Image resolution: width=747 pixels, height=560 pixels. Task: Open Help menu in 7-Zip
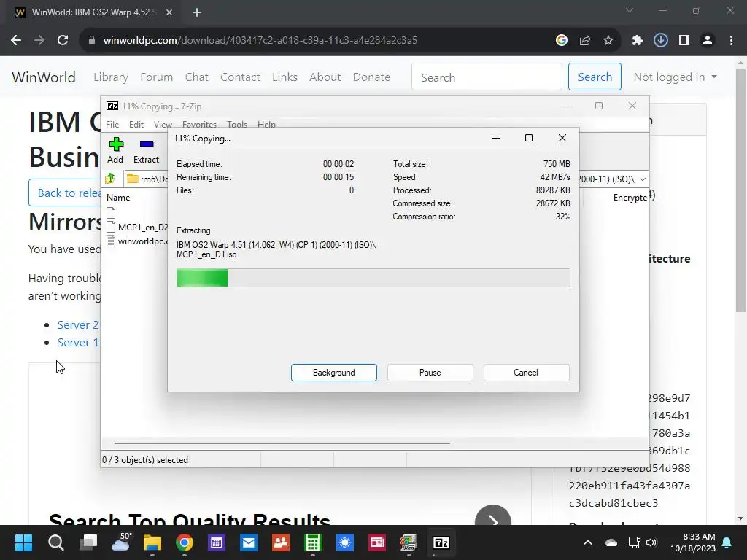click(x=266, y=124)
